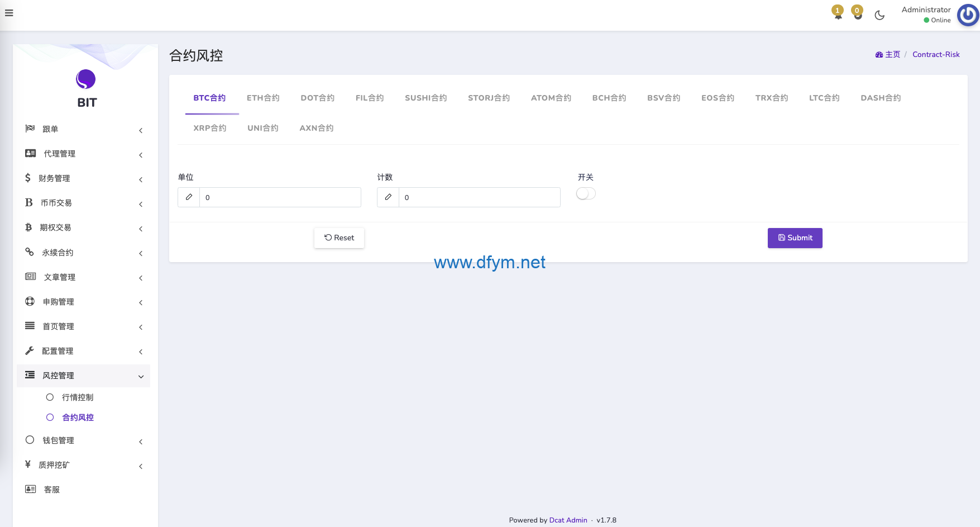Click the link icon beside 永续合约

click(30, 252)
